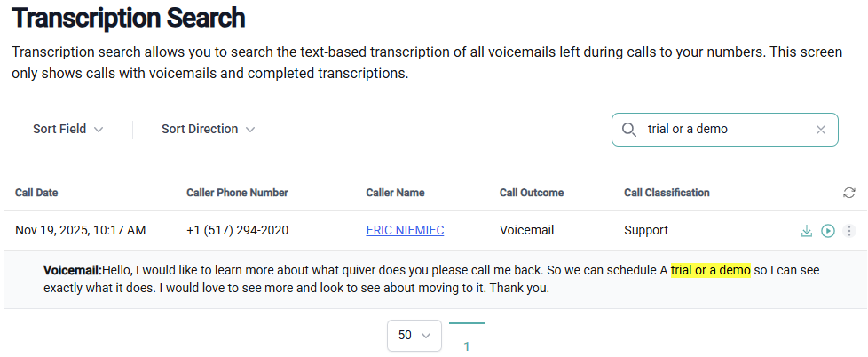The height and width of the screenshot is (357, 868).
Task: Click the highlighted "trial or a demo" phrase
Action: pos(711,270)
